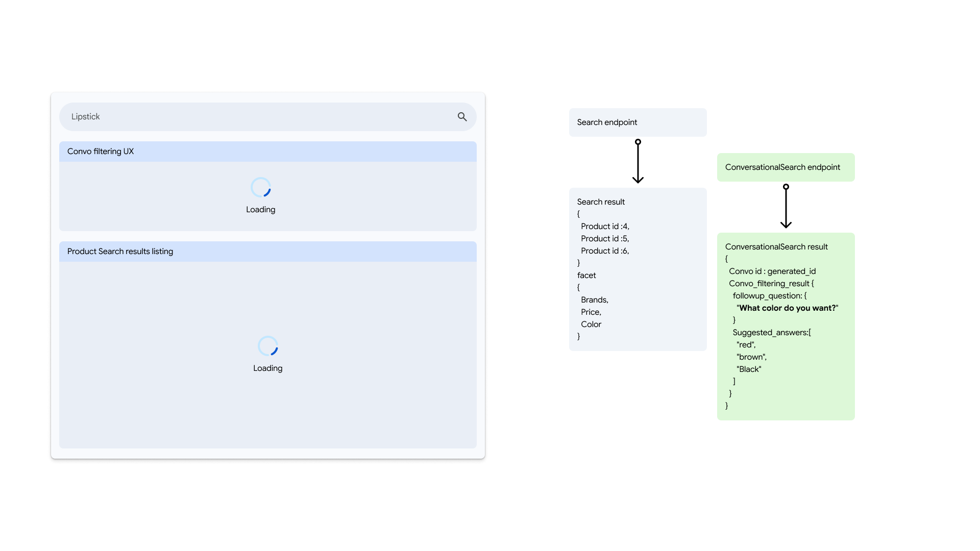Click the ConversationalSearch endpoint box
This screenshot has height=551, width=980.
[786, 167]
